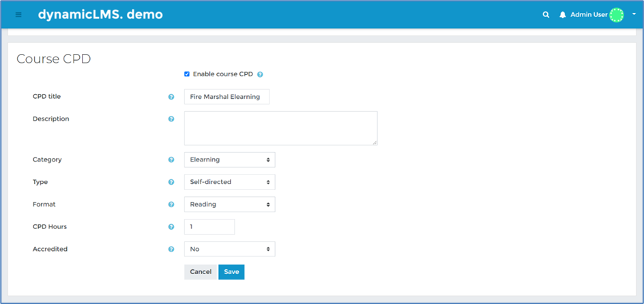
Task: Open the Type dropdown showing Self-directed
Action: click(x=230, y=182)
